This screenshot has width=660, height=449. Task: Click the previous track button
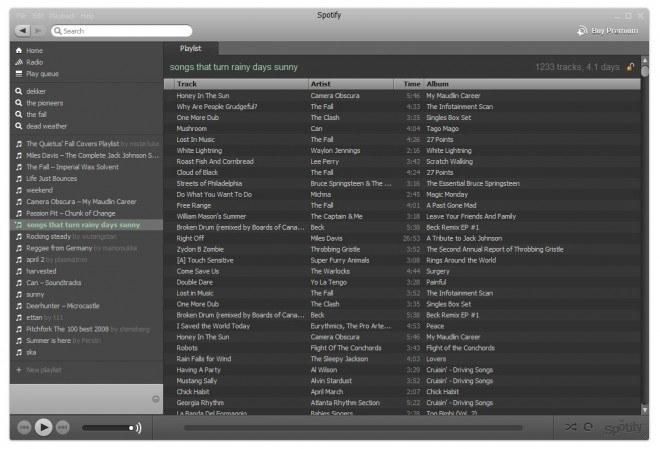coord(24,428)
